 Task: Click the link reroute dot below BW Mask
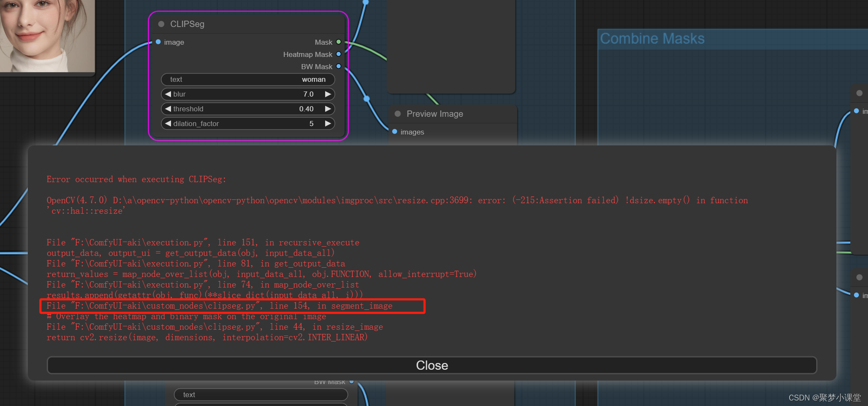[367, 99]
